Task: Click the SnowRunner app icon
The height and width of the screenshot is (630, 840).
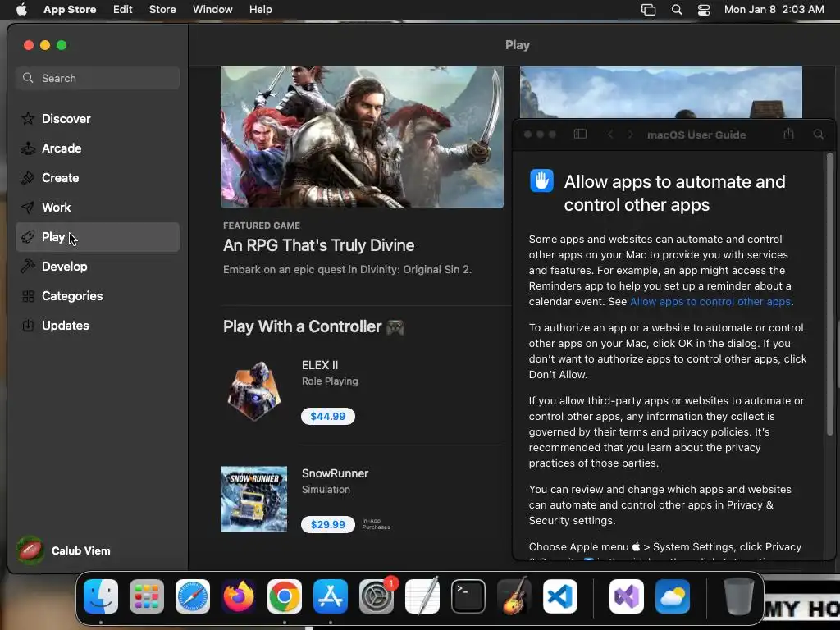Action: [254, 499]
